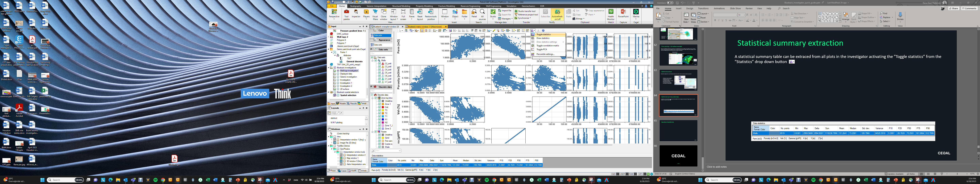Toggle the AutoSave switch in PowerPoint

670,3
